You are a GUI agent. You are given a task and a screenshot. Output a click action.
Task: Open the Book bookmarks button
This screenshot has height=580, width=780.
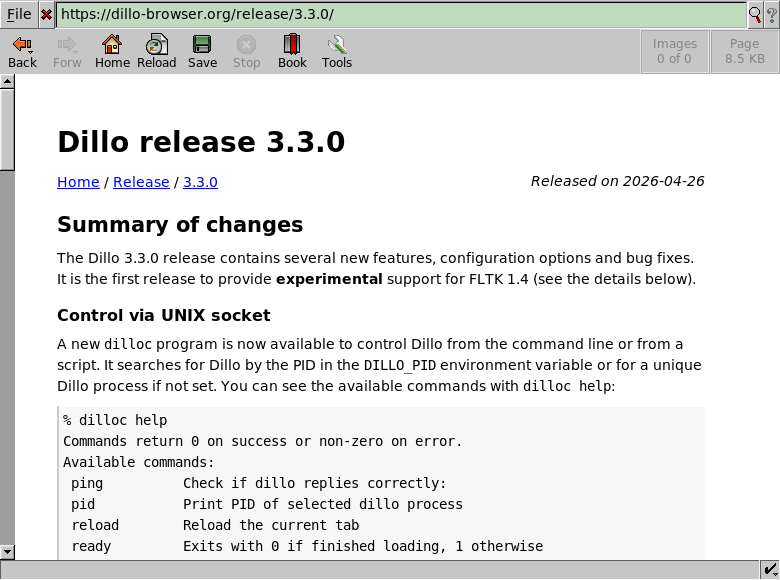[x=292, y=52]
